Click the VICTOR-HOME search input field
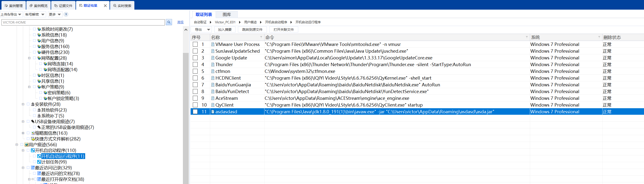 pos(83,22)
